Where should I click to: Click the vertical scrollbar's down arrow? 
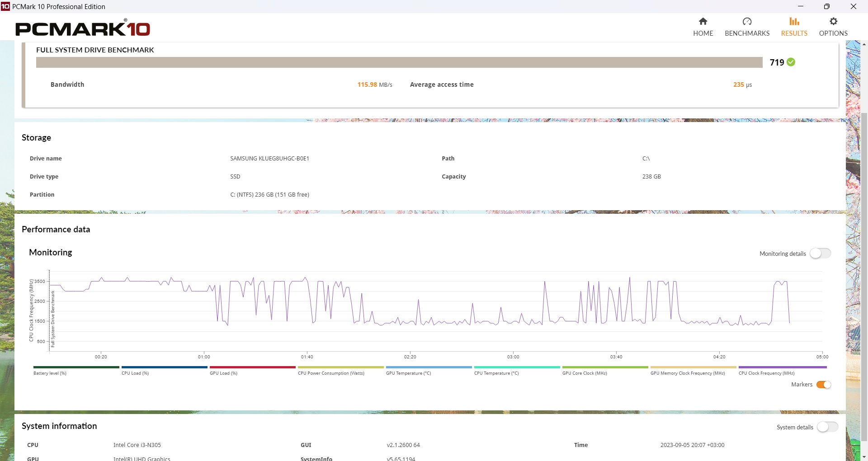pos(864,457)
